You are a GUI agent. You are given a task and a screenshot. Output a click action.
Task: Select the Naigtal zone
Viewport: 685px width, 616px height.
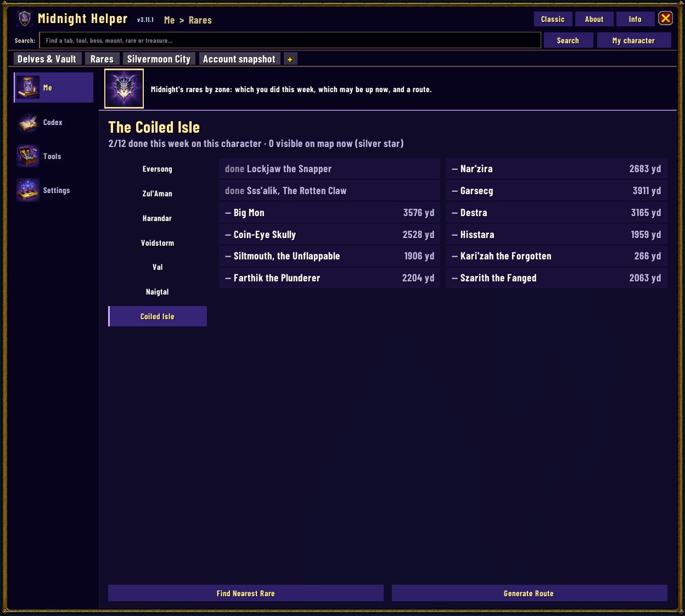158,292
